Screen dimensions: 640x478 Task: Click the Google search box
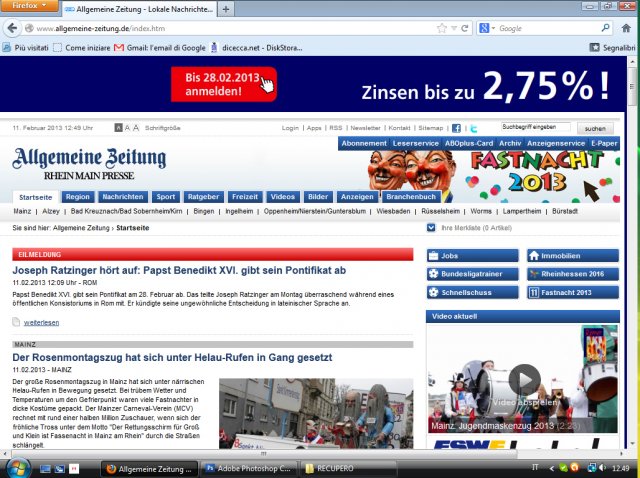(548, 28)
